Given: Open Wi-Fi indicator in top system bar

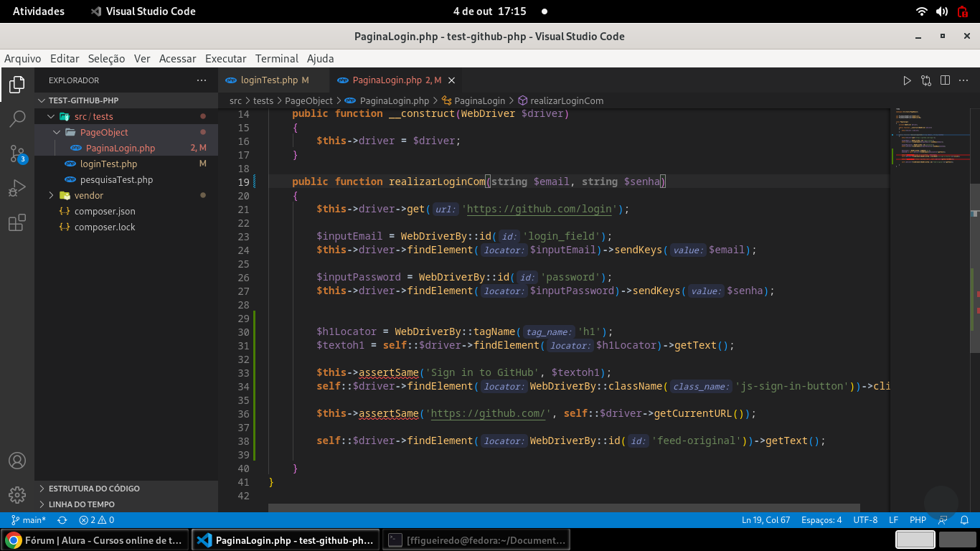Looking at the screenshot, I should (x=922, y=11).
